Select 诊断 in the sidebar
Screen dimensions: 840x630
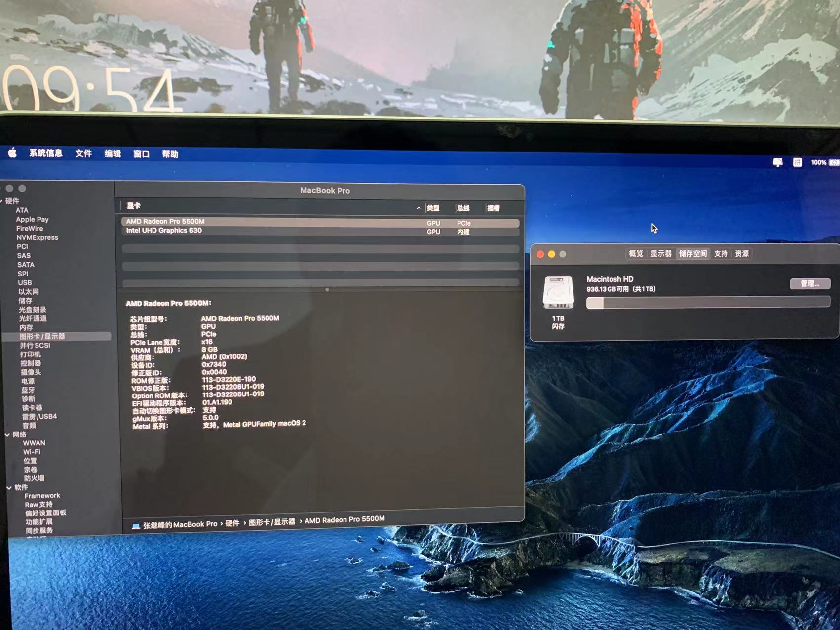click(28, 399)
